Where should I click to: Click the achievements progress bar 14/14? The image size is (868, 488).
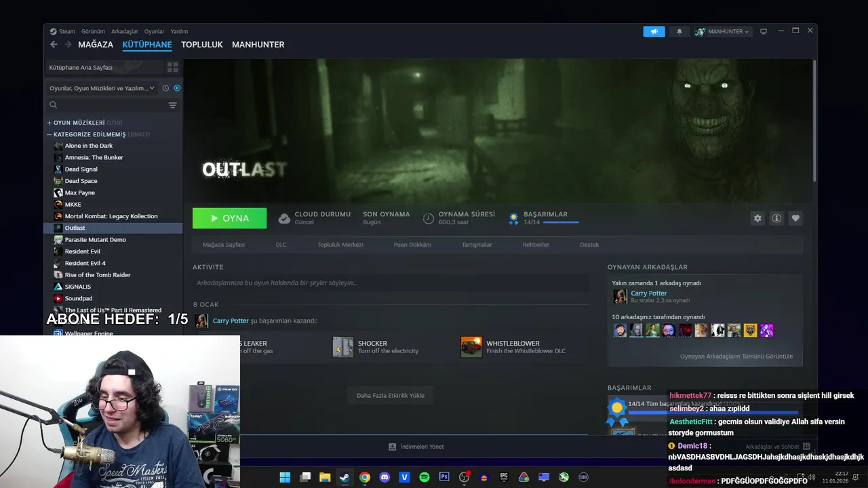561,222
